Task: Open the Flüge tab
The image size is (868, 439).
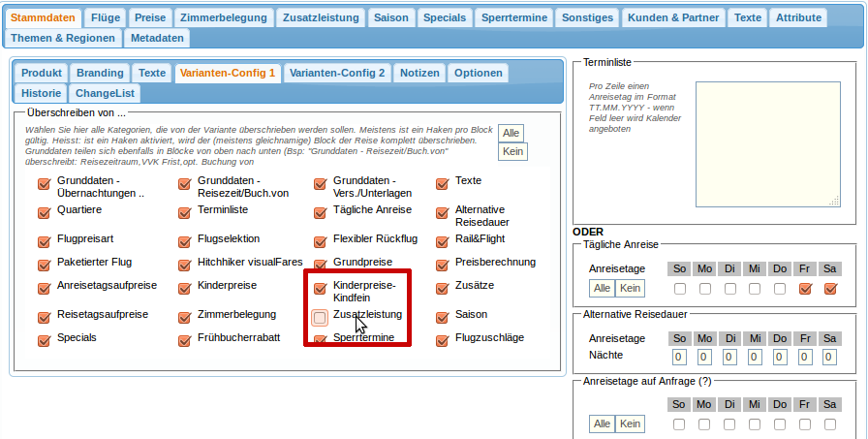Action: coord(106,17)
